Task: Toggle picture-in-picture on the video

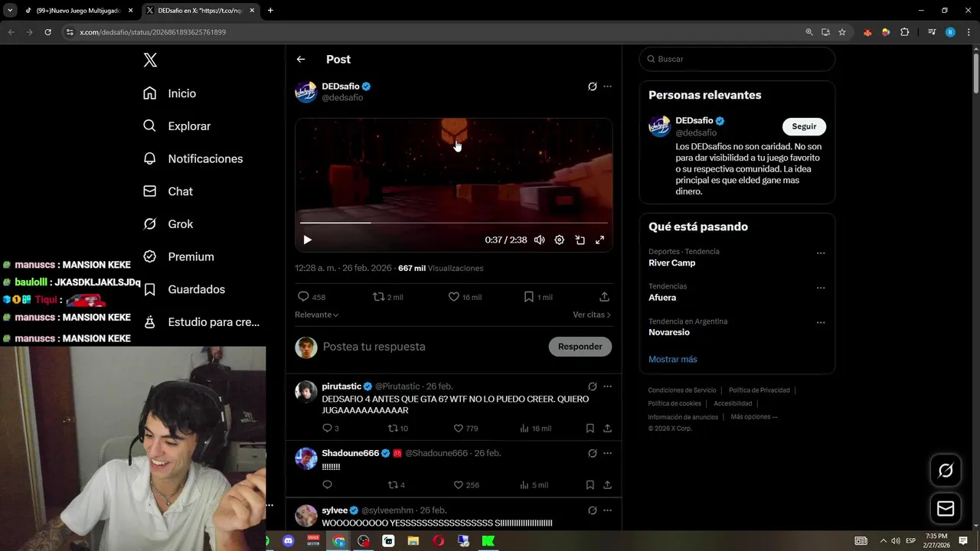Action: [580, 240]
